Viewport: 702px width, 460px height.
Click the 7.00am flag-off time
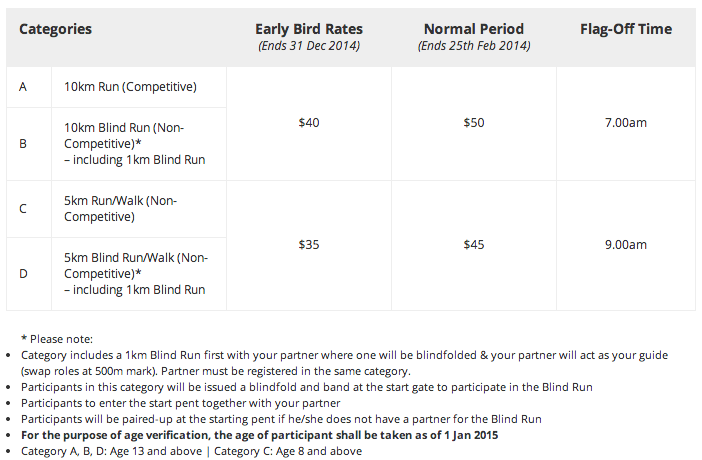[x=626, y=122]
